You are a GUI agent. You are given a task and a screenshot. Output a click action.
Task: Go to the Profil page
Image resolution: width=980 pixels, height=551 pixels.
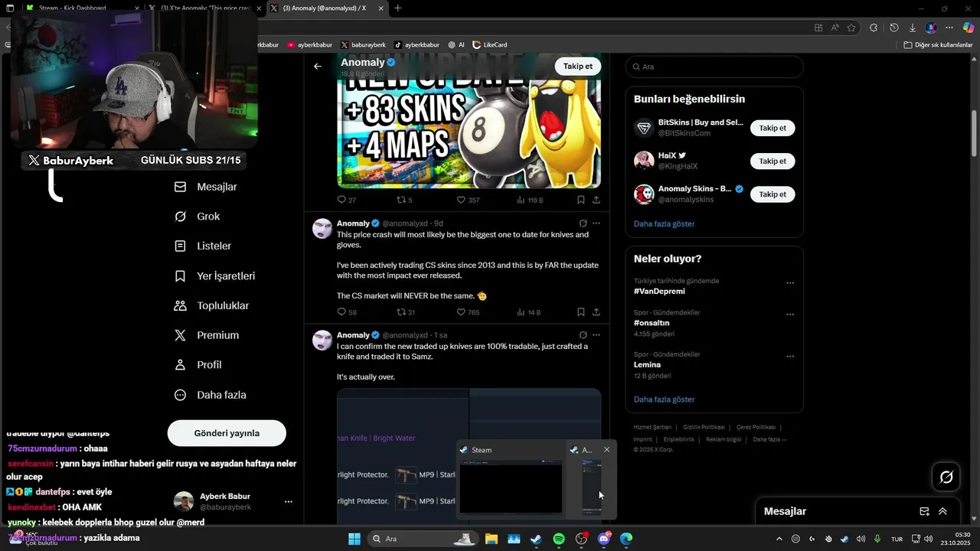coord(198,365)
